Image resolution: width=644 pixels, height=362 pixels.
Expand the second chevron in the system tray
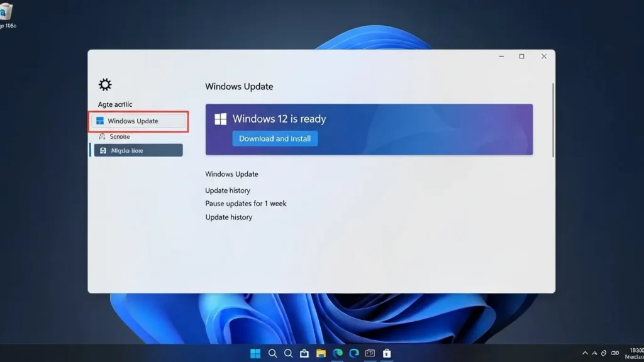click(594, 353)
